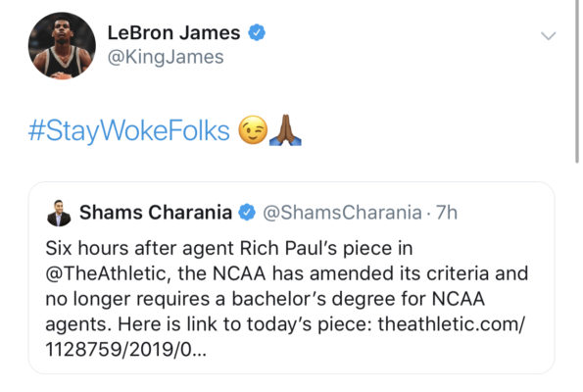This screenshot has height=392, width=583.
Task: Click "Rich Paul's piece" sentence line
Action: tap(229, 249)
